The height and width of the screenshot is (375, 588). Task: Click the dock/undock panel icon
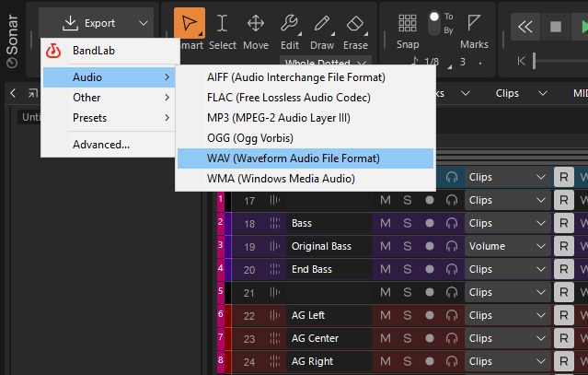33,93
